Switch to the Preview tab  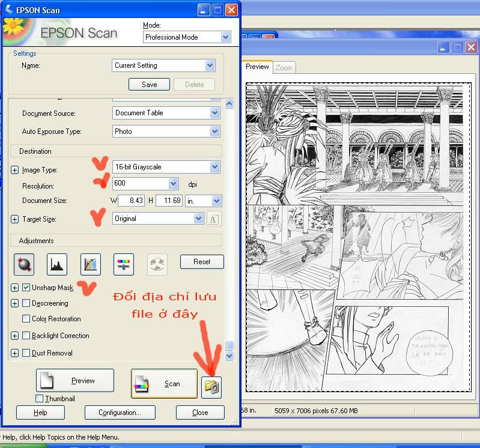257,67
